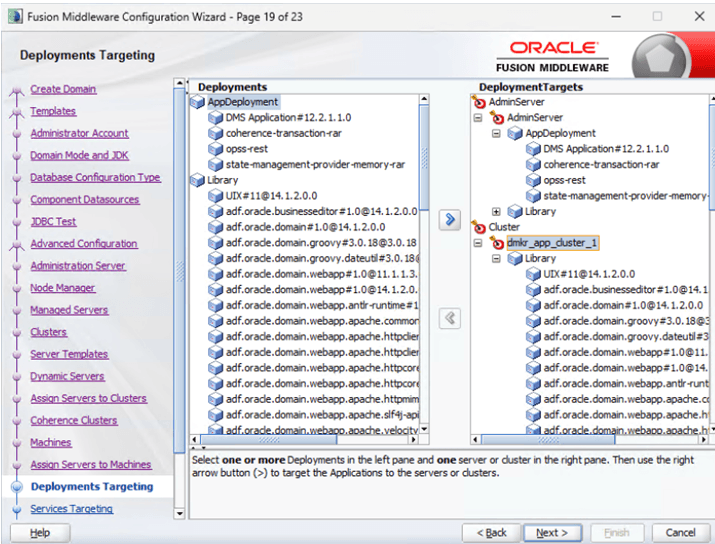Go to Dynamic Servers step
715x544 pixels.
[67, 376]
